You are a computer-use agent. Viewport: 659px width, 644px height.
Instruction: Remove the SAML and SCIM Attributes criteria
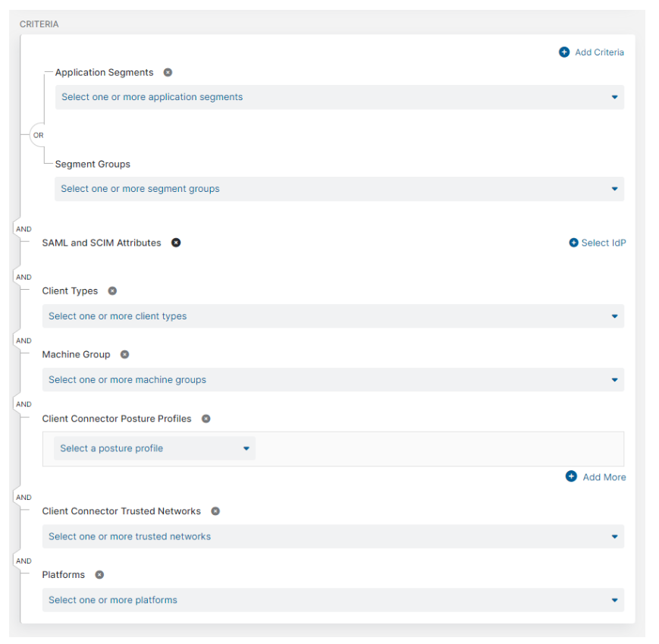pyautogui.click(x=176, y=243)
